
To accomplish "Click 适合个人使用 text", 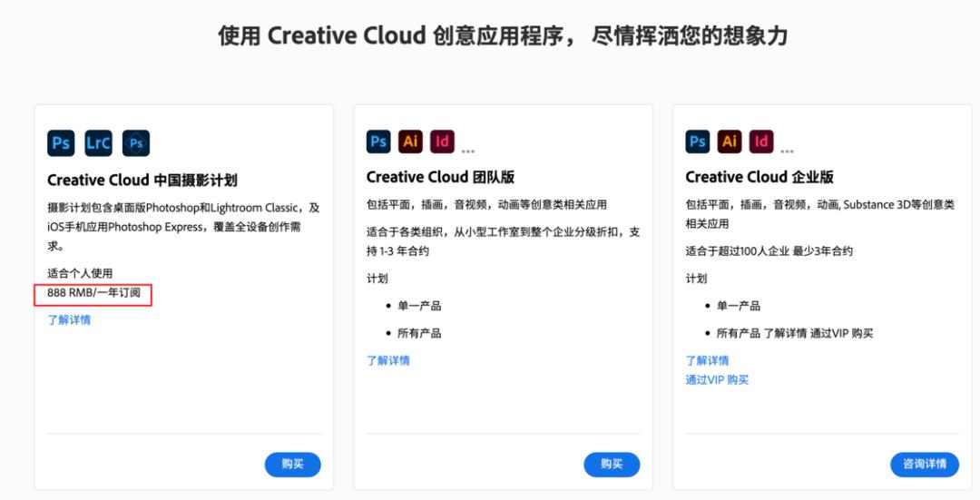I will point(80,273).
